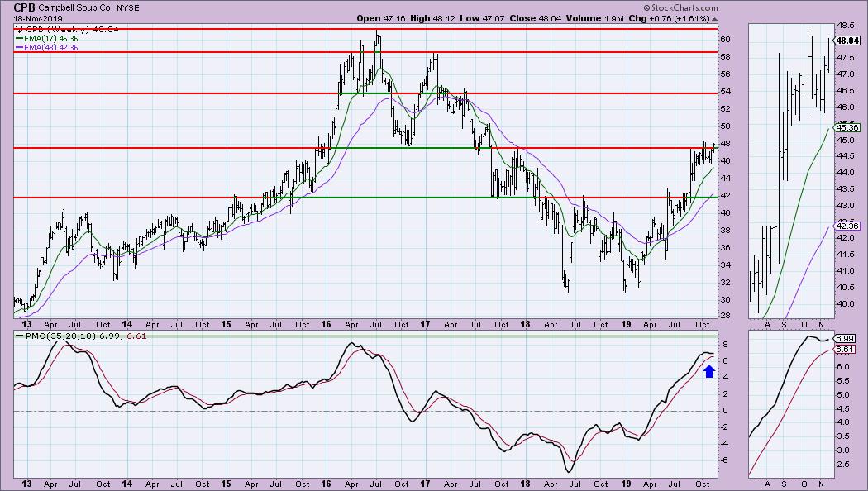This screenshot has width=868, height=491.
Task: Click the 2.5 label in PMO zoom panel
Action: (842, 464)
